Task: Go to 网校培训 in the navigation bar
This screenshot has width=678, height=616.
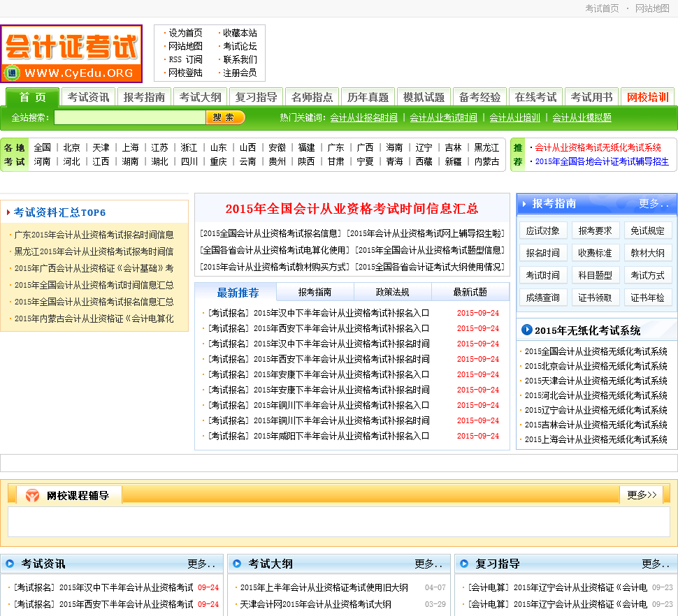Action: tap(648, 97)
